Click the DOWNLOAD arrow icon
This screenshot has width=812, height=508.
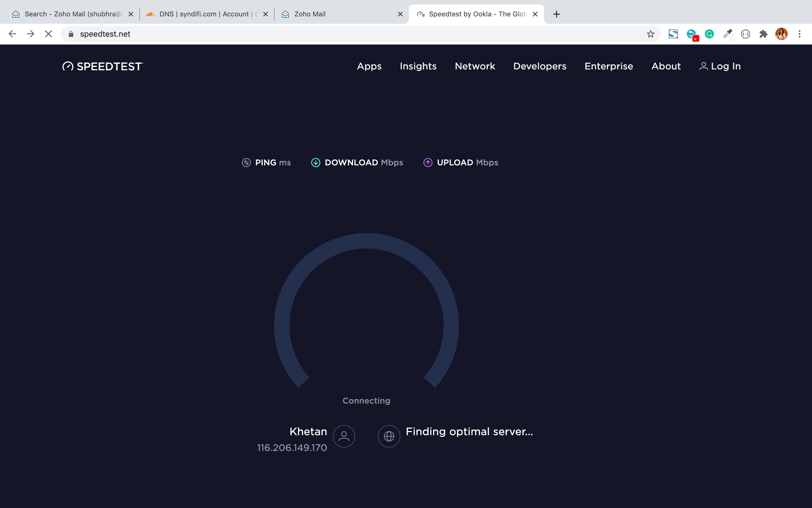tap(316, 163)
